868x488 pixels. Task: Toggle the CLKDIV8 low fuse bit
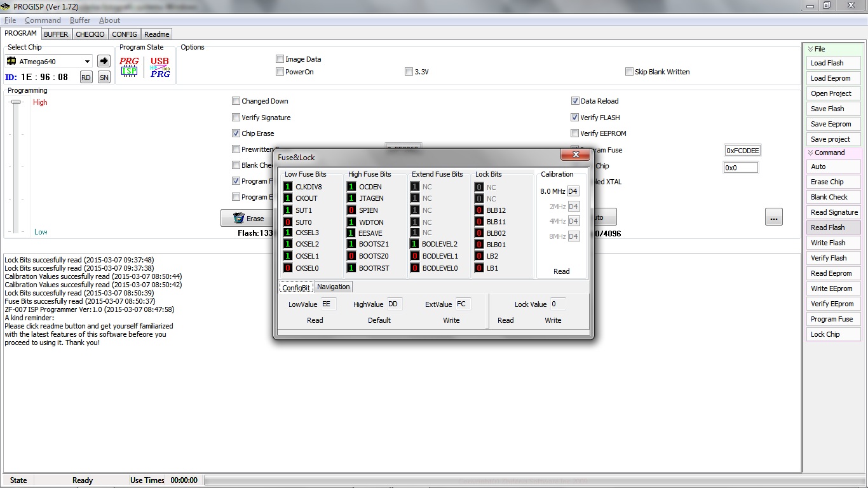288,187
